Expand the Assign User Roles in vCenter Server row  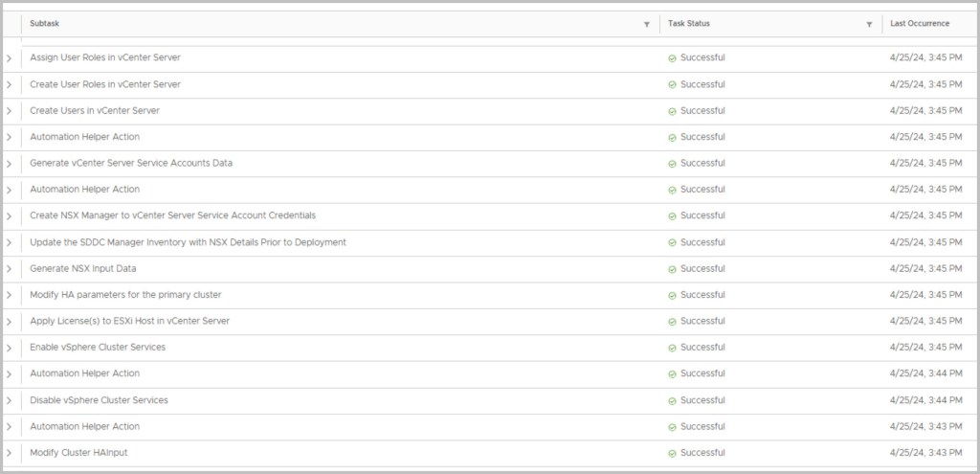(x=10, y=58)
